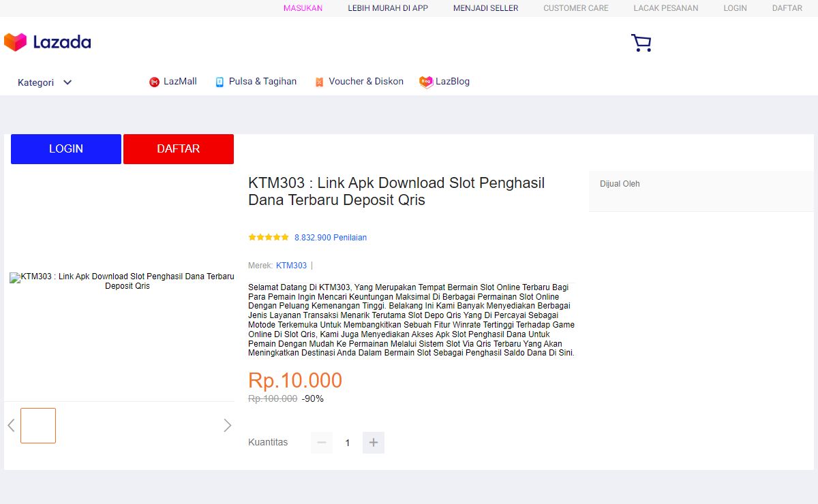The width and height of the screenshot is (818, 504).
Task: Click the LazBlog heart icon
Action: tap(426, 82)
